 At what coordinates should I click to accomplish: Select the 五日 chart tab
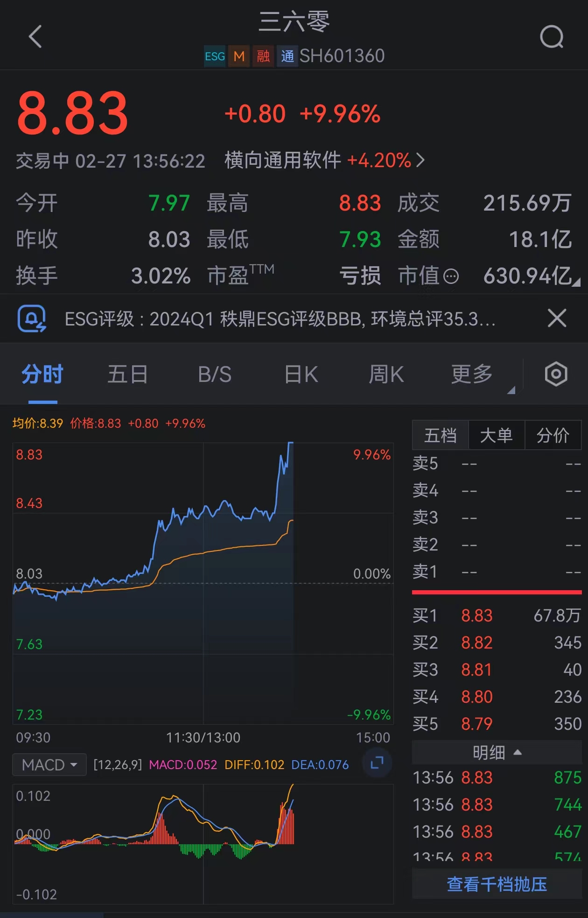pos(128,374)
